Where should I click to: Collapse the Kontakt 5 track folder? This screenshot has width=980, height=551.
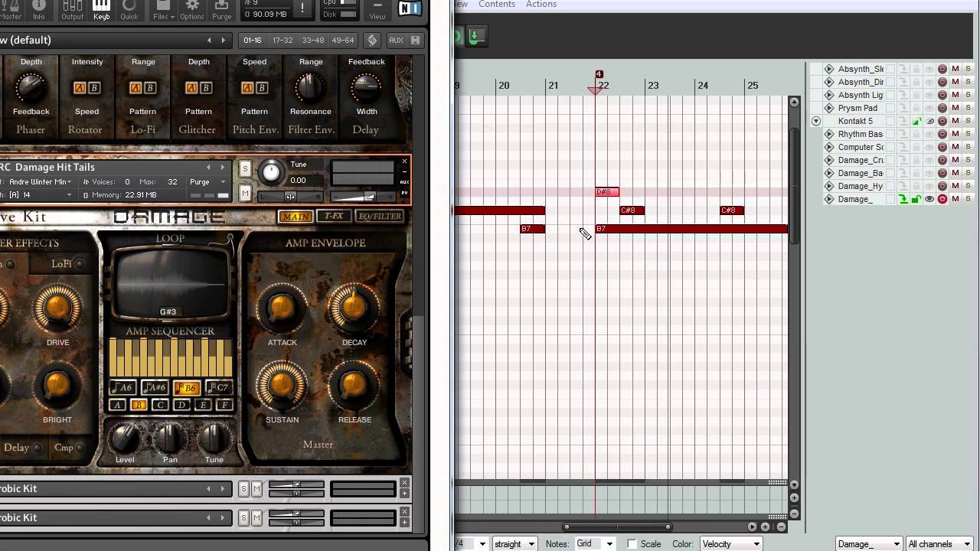pyautogui.click(x=816, y=121)
